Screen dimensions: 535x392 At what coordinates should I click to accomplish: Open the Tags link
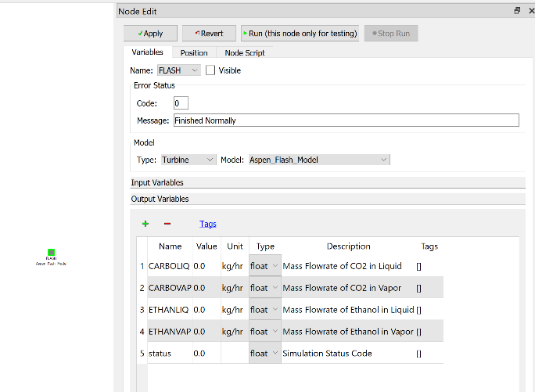208,224
